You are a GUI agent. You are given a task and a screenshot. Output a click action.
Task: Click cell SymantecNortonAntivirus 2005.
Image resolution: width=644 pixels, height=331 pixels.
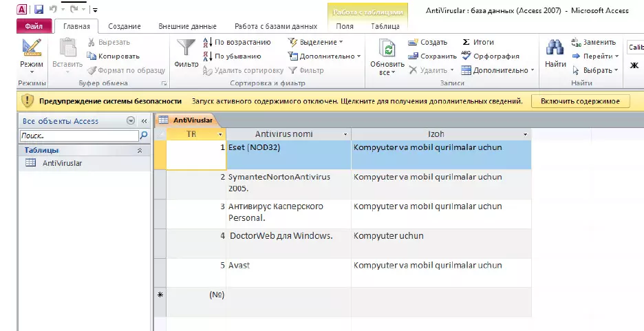click(288, 184)
